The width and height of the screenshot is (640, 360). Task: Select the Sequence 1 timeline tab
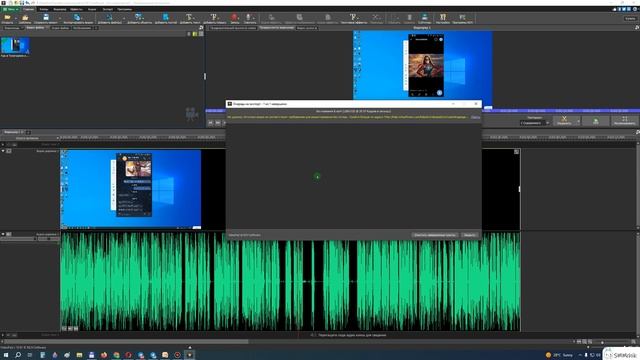point(13,132)
